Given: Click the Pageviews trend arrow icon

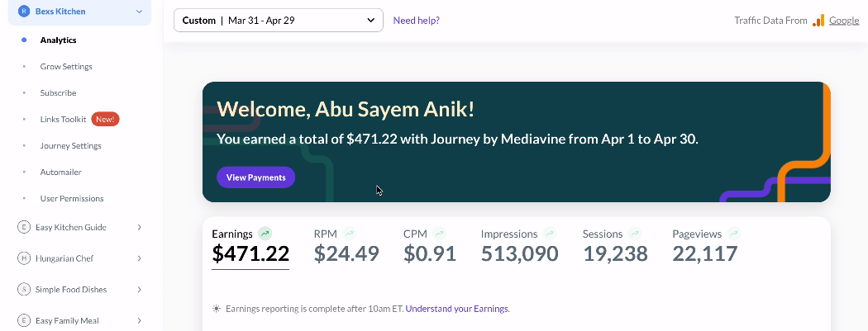Looking at the screenshot, I should [x=733, y=234].
